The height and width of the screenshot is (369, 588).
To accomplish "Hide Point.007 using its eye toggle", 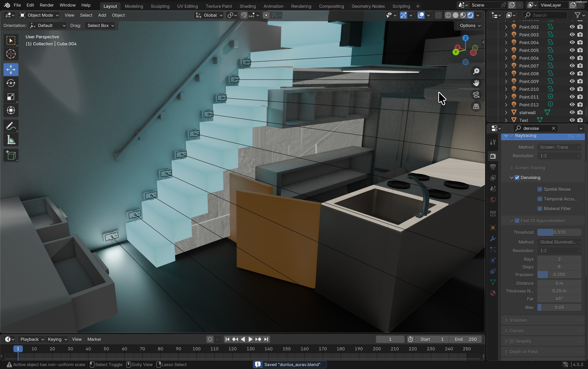I will [x=572, y=66].
